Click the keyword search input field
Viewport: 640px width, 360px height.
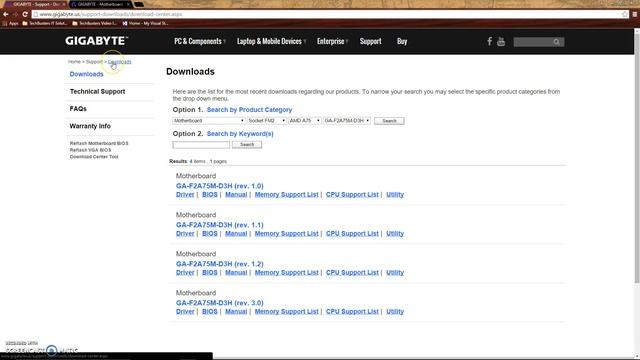[x=201, y=144]
